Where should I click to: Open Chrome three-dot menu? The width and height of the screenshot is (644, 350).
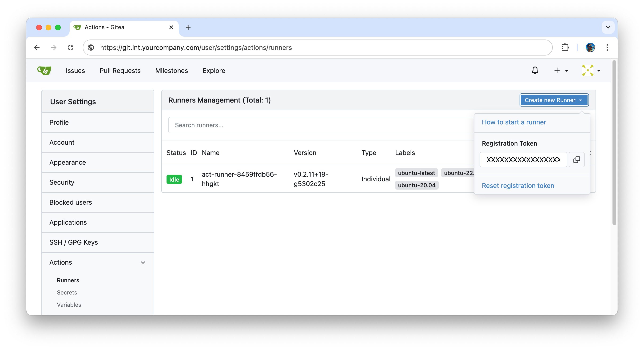pyautogui.click(x=607, y=48)
